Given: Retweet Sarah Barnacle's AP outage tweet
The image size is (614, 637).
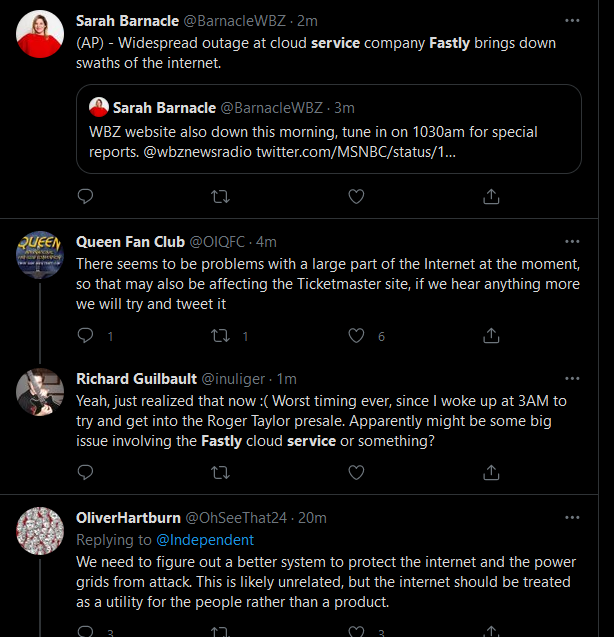Looking at the screenshot, I should [x=221, y=197].
